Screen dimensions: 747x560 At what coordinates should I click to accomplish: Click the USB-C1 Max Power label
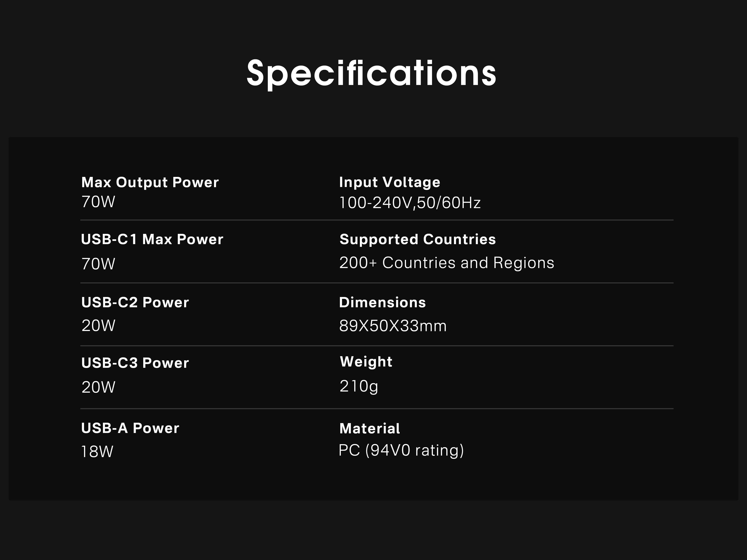[152, 239]
